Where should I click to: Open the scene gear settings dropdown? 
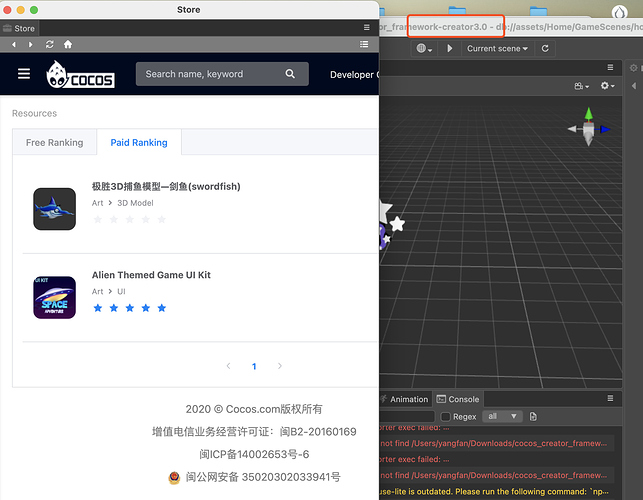coord(607,86)
